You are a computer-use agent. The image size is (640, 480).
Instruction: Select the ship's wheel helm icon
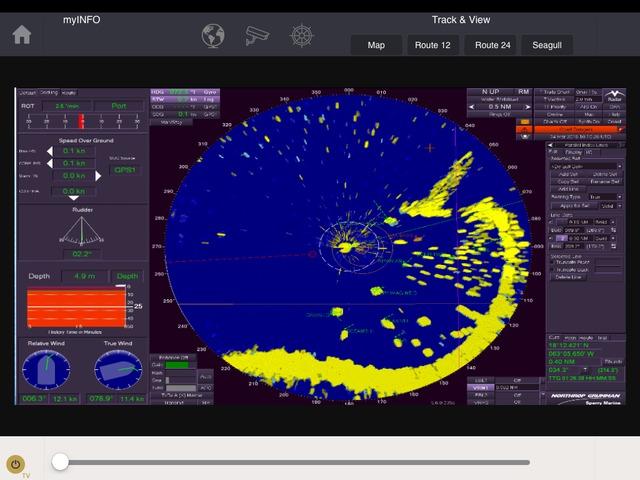301,36
